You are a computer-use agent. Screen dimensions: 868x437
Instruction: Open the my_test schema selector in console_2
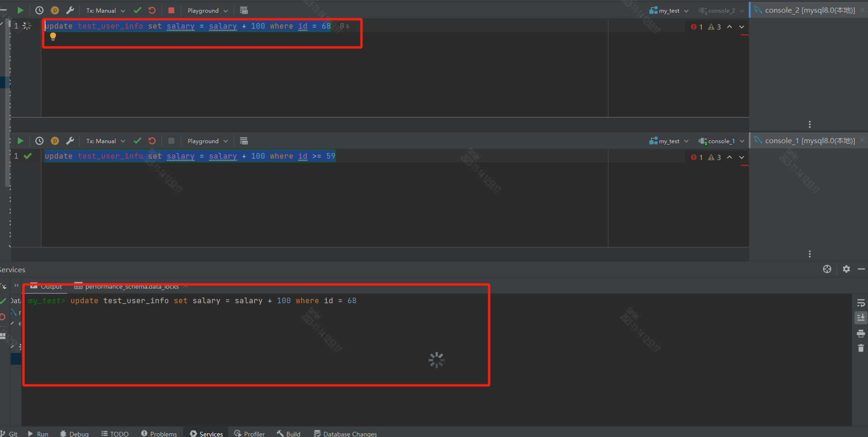669,10
